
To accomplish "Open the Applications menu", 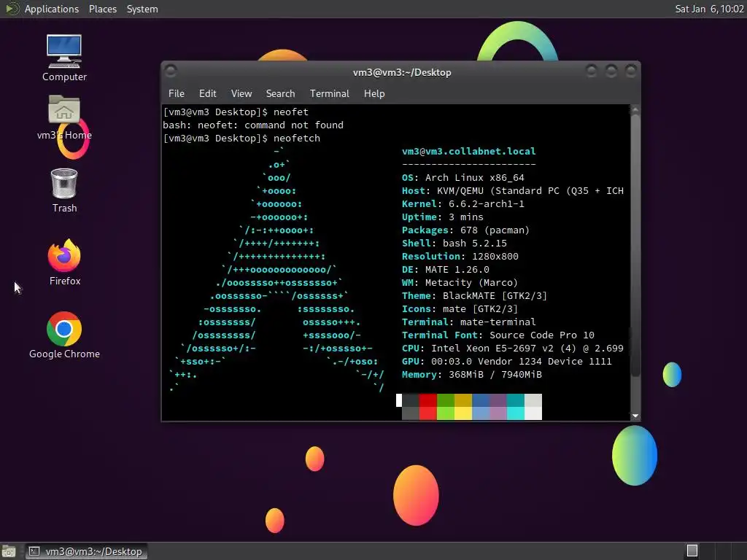I will click(x=52, y=9).
